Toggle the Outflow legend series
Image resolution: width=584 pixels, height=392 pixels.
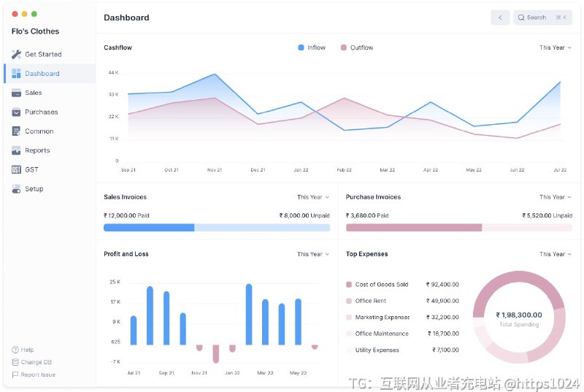click(356, 47)
